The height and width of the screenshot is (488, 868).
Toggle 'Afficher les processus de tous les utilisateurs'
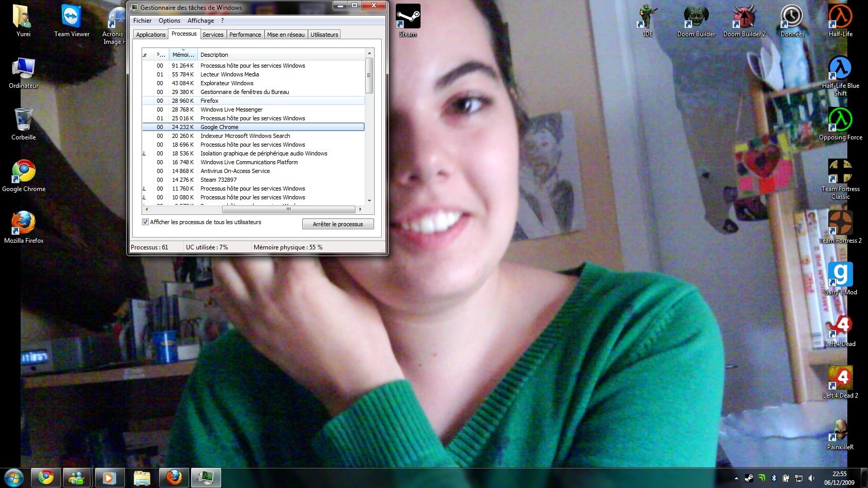(145, 222)
